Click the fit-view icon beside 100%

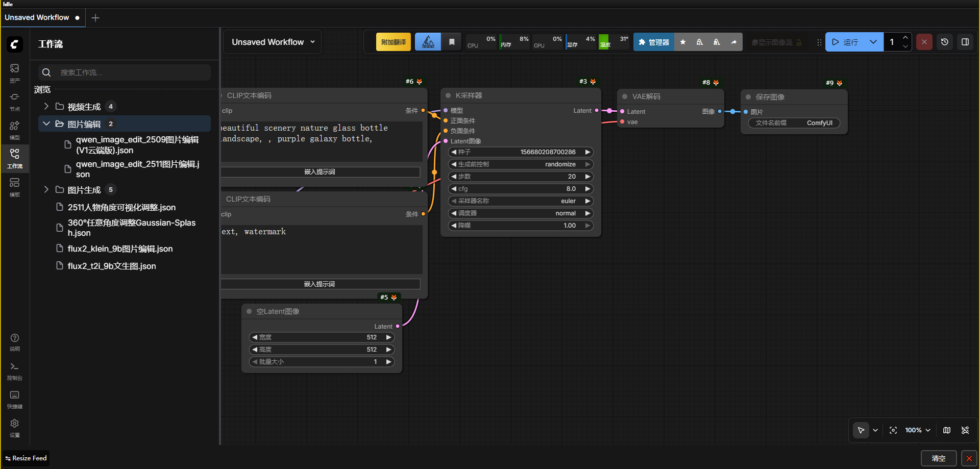point(893,430)
